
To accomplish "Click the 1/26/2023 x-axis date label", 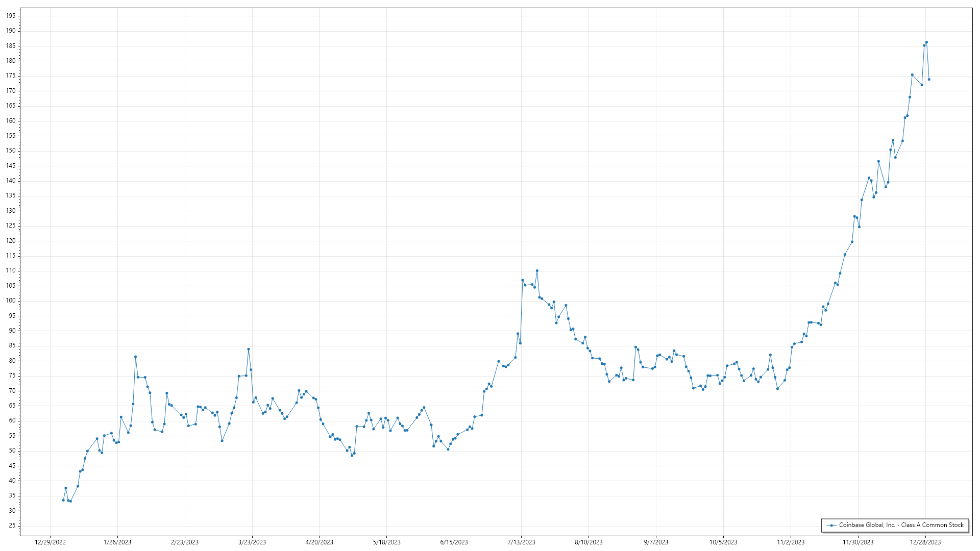I will [117, 542].
